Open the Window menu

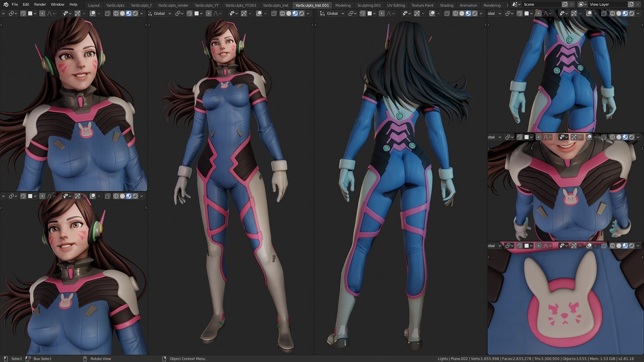(x=57, y=4)
